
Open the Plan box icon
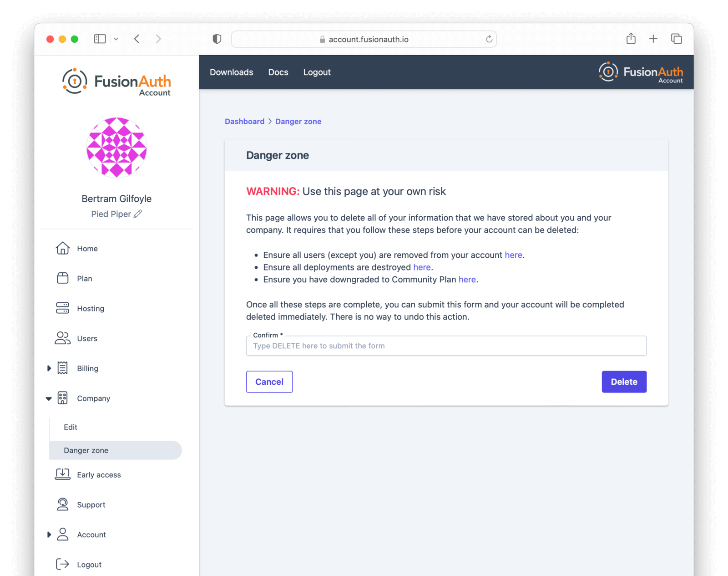pyautogui.click(x=62, y=278)
